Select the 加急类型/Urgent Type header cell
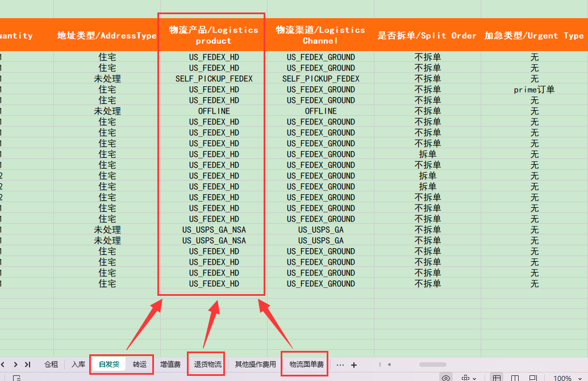This screenshot has width=588, height=381. pos(534,35)
